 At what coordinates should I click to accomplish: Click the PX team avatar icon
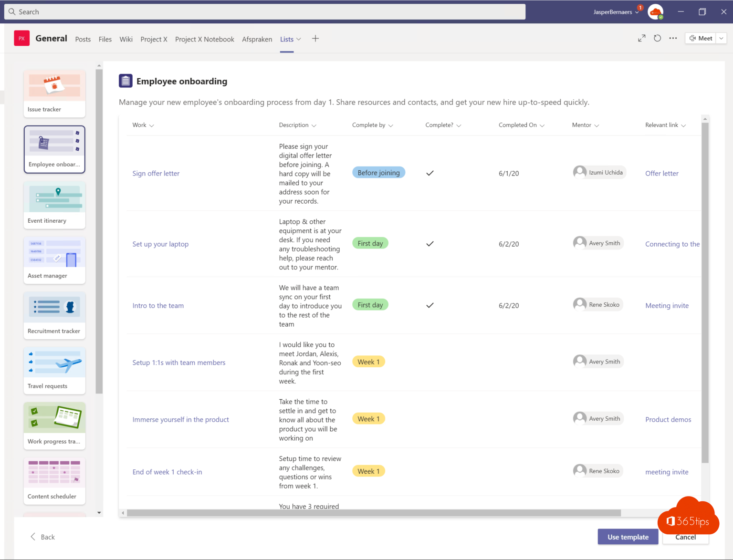pyautogui.click(x=21, y=39)
